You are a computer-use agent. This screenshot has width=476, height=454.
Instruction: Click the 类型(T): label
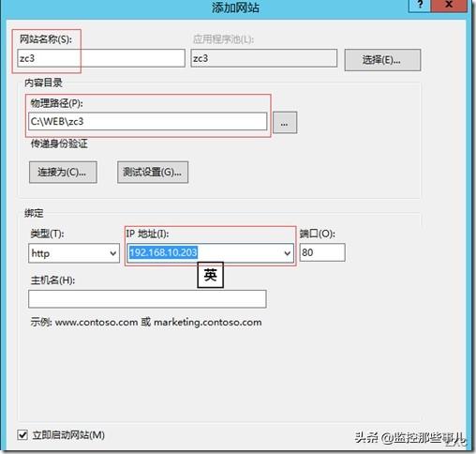(x=47, y=234)
